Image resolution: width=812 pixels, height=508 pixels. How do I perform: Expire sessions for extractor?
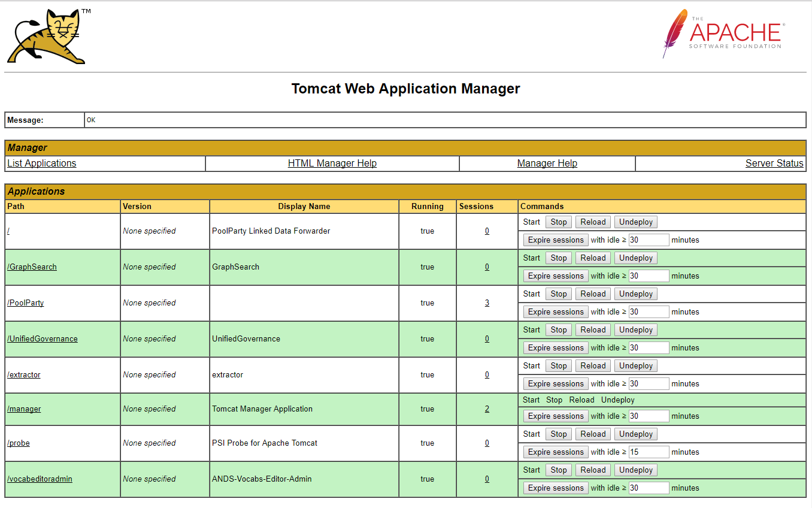(x=556, y=383)
